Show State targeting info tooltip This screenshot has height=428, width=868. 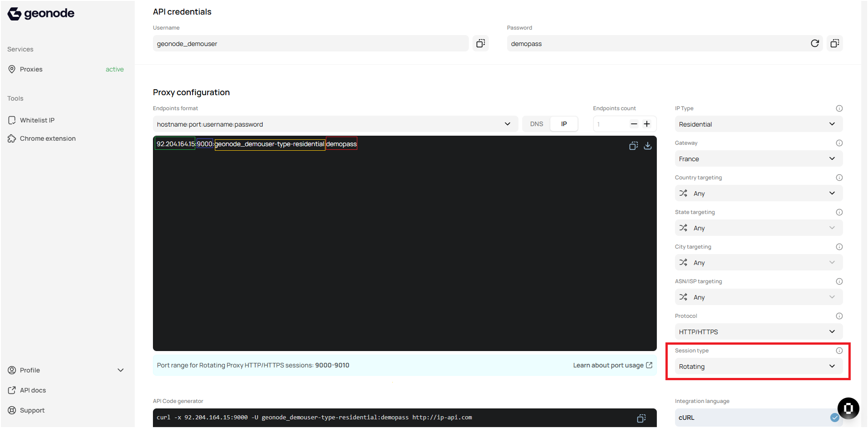pyautogui.click(x=839, y=212)
